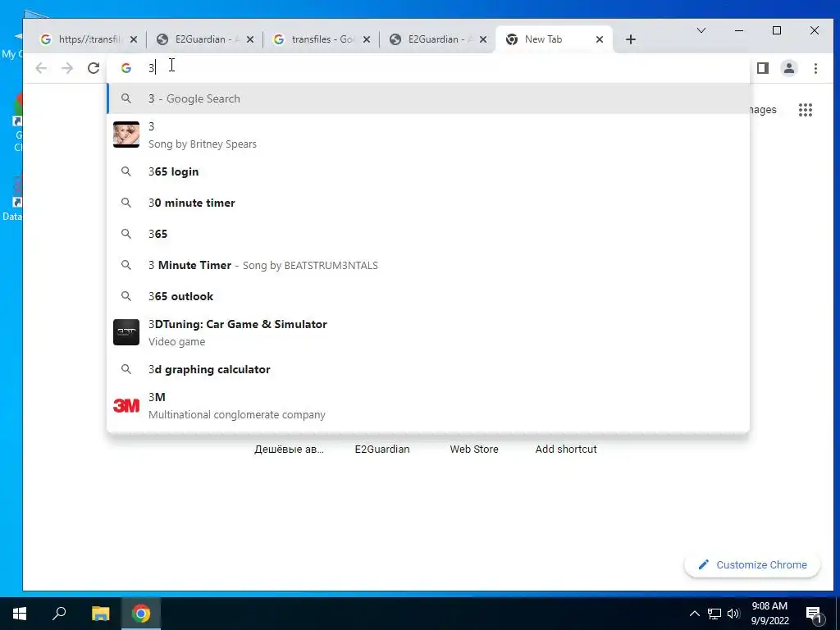Image resolution: width=840 pixels, height=630 pixels.
Task: Reload the page with the refresh icon
Action: [94, 68]
